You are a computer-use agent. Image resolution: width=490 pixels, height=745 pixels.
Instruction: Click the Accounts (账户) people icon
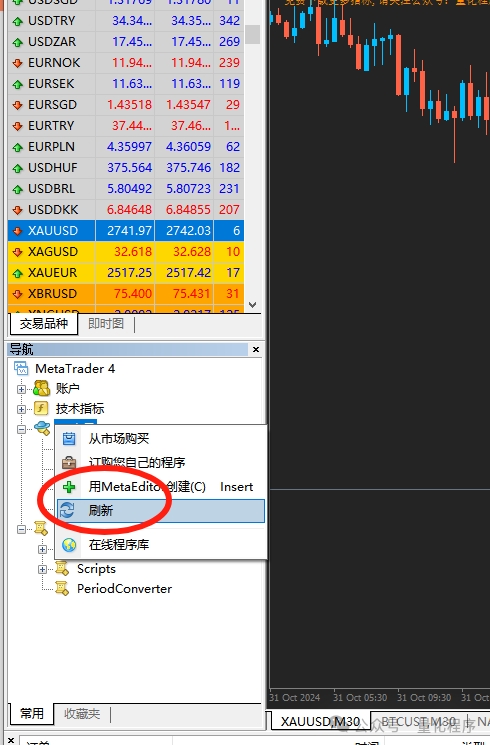pos(41,389)
